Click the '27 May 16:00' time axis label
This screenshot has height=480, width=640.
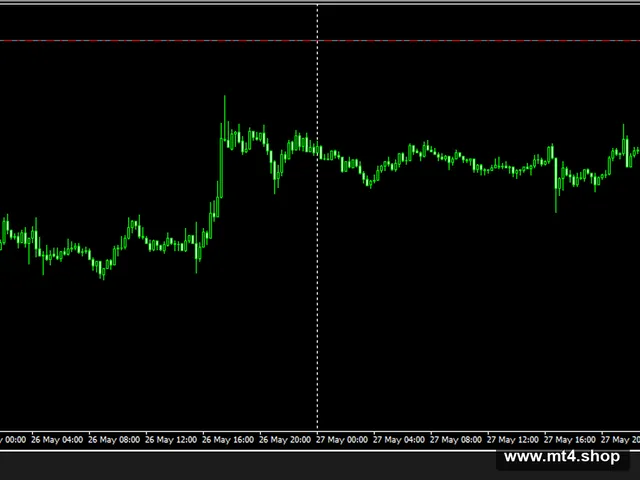pyautogui.click(x=570, y=440)
